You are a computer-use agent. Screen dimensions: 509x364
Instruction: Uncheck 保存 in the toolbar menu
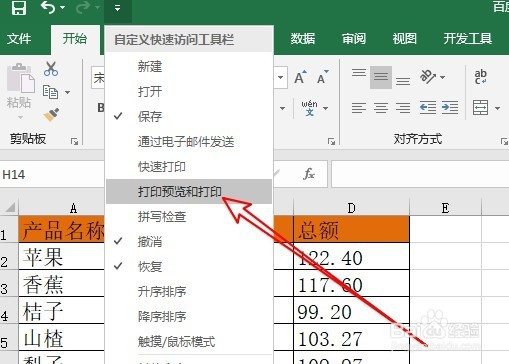[189, 116]
